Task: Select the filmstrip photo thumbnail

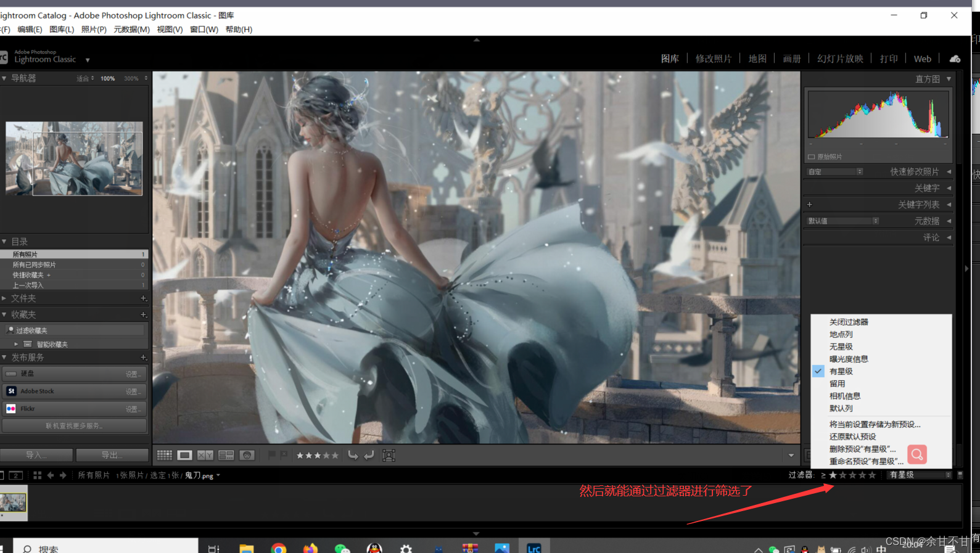Action: tap(13, 502)
